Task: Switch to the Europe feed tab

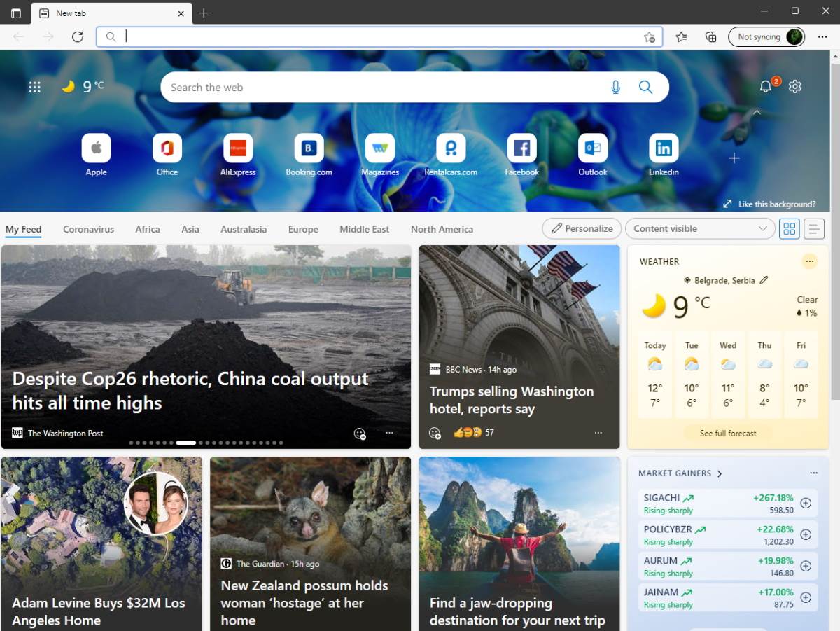Action: (303, 229)
